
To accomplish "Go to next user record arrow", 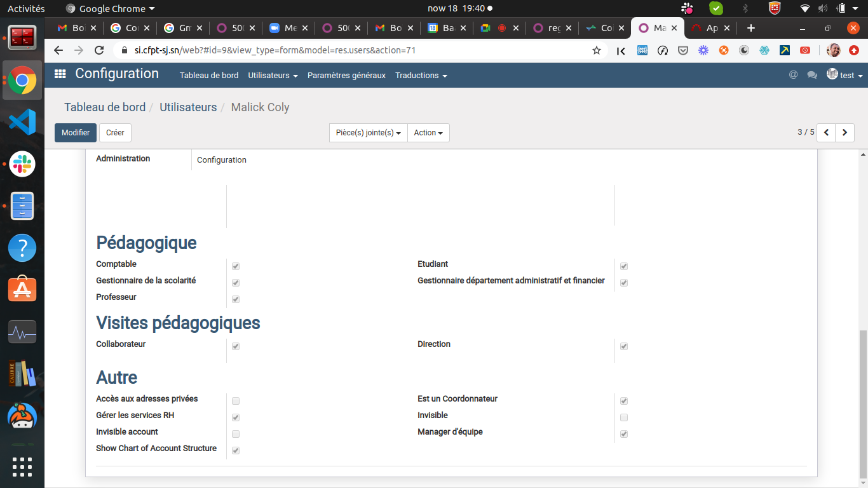I will point(844,133).
